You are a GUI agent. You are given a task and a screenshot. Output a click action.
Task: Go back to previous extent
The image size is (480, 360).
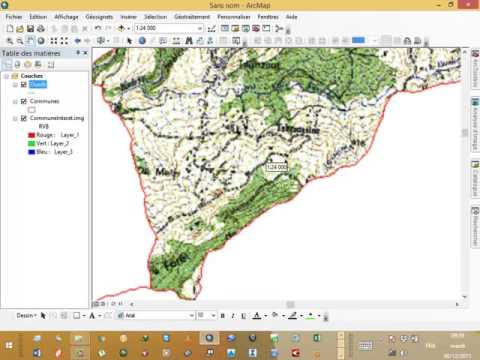click(x=78, y=41)
